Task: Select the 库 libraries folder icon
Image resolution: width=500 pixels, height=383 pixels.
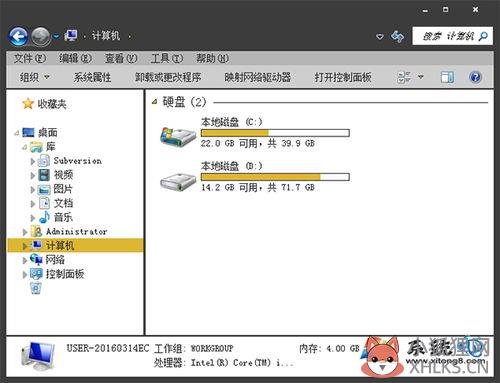Action: point(36,147)
